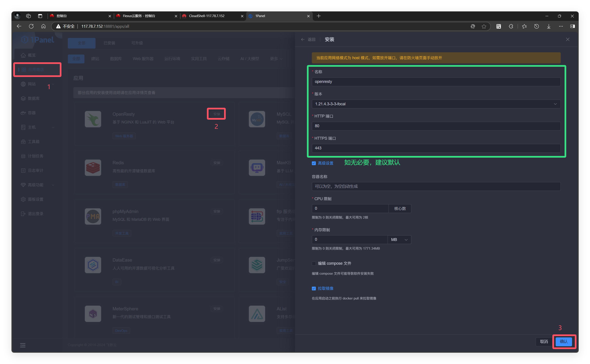Open 应用商店 in sidebar
This screenshot has height=364, width=590.
coord(37,70)
